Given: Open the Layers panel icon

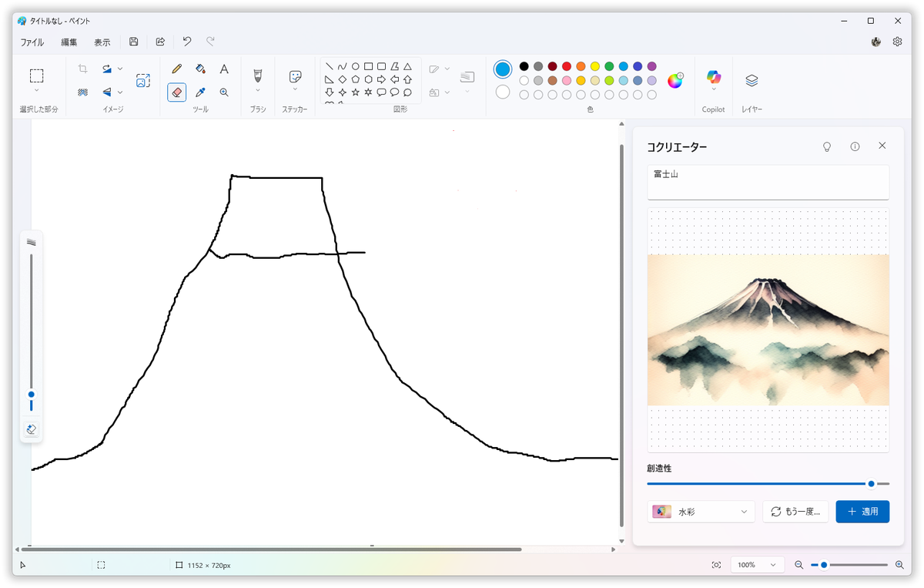Looking at the screenshot, I should tap(752, 80).
